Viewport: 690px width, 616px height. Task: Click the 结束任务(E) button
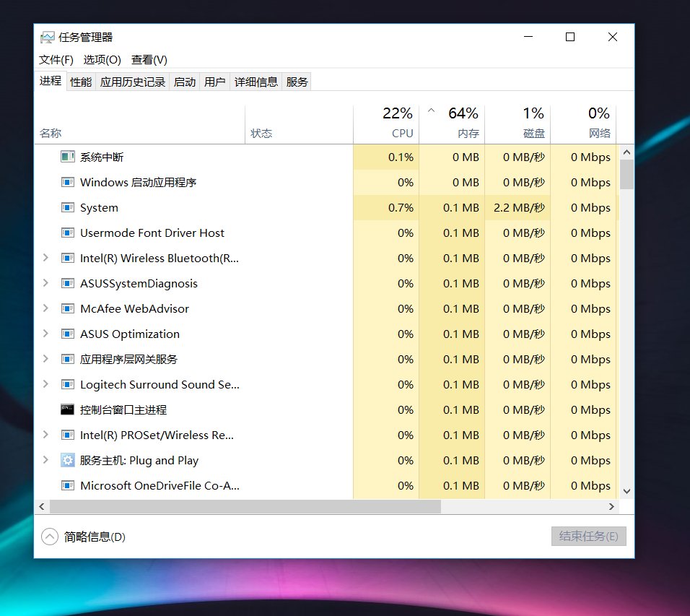[x=588, y=536]
